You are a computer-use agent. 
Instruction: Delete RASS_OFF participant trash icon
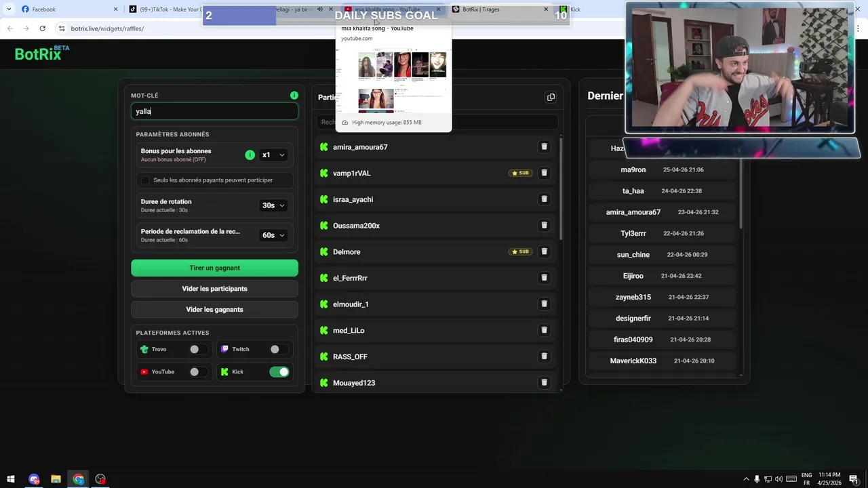click(x=544, y=357)
